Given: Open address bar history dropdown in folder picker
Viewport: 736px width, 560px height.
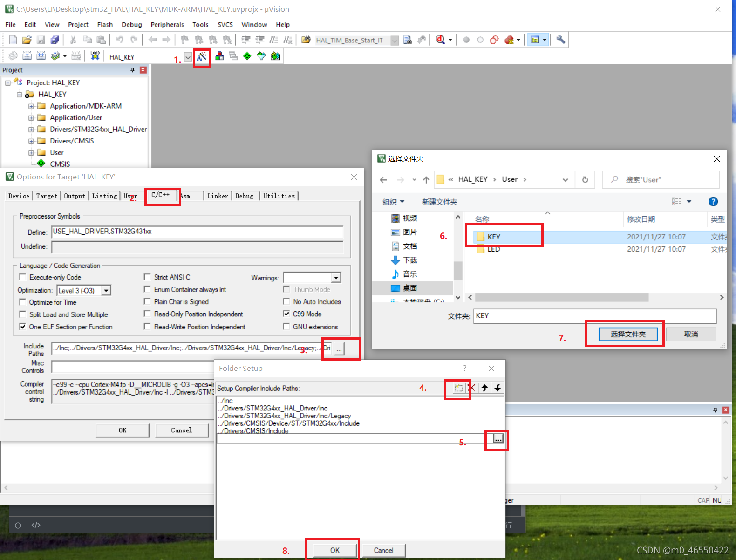Looking at the screenshot, I should tap(565, 180).
